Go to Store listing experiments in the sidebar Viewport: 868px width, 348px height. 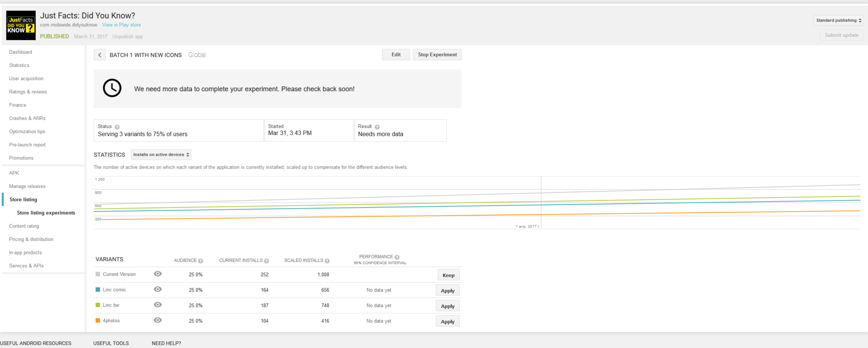(46, 213)
